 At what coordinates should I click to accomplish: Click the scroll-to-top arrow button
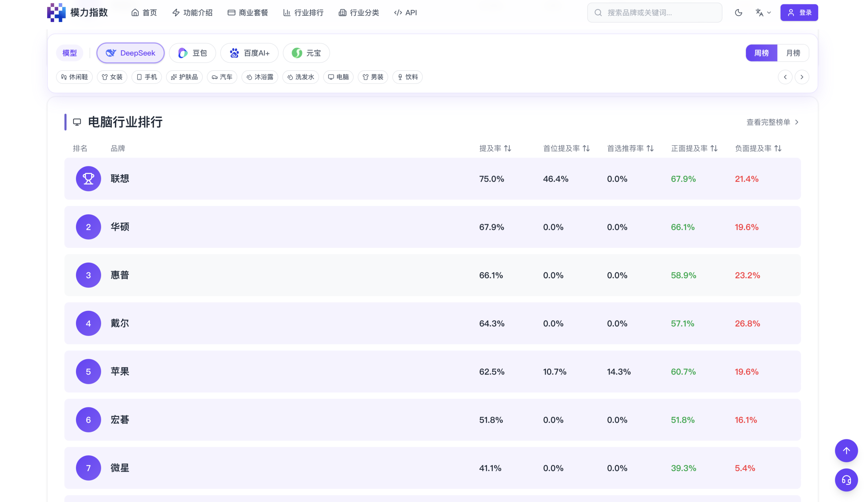click(x=846, y=451)
